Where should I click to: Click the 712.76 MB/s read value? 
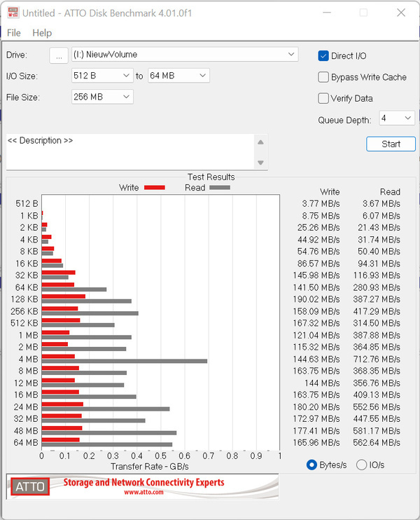[x=377, y=359]
